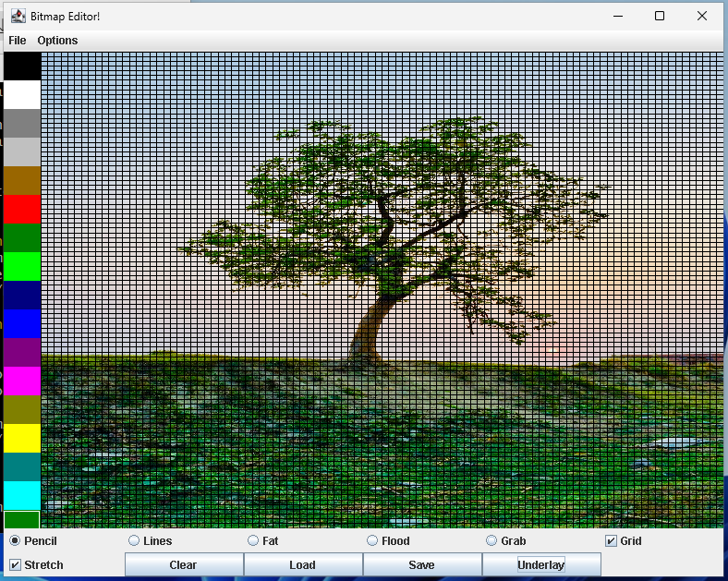Select the Grab mode
This screenshot has height=581, width=728.
pos(505,541)
